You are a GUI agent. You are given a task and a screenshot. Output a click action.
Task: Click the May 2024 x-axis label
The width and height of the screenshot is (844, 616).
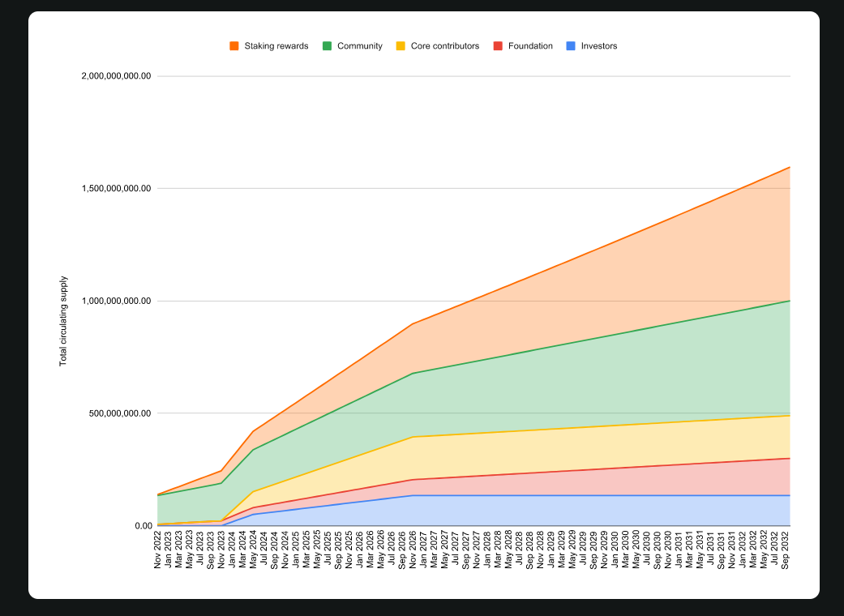253,550
